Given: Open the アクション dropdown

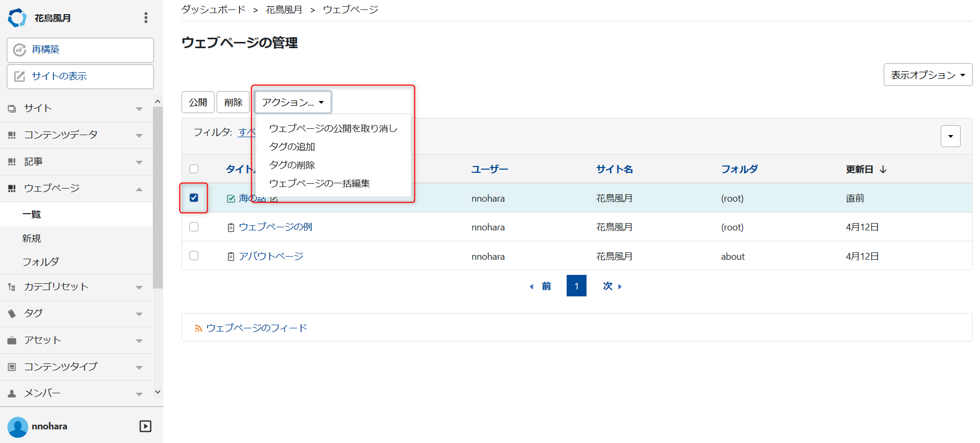Looking at the screenshot, I should 293,102.
